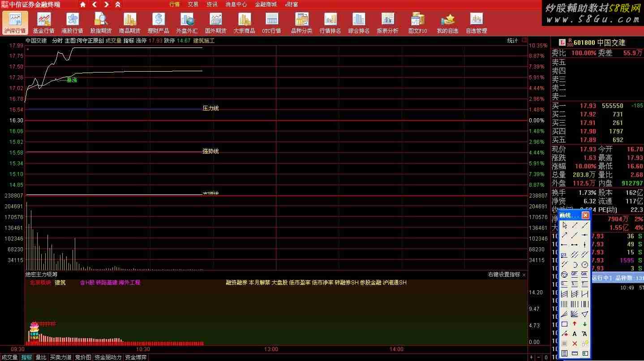Open the 沪深行情 toolbar icon
Viewport: 644px width, 361px height.
tap(15, 23)
